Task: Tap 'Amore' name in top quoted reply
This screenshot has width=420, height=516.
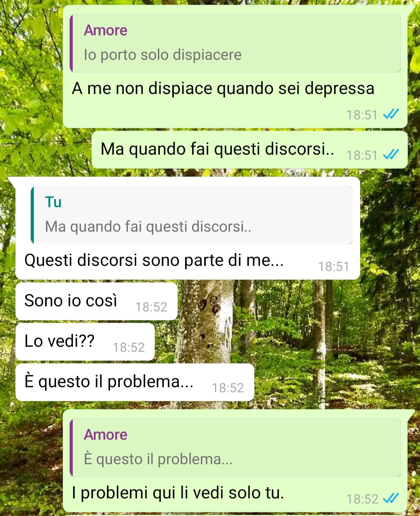Action: tap(105, 30)
